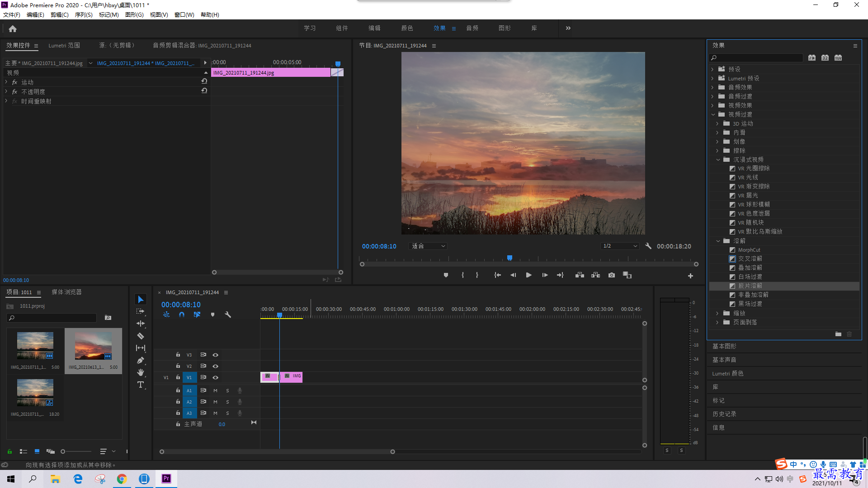Collapse the 溶解 folder

coord(718,241)
